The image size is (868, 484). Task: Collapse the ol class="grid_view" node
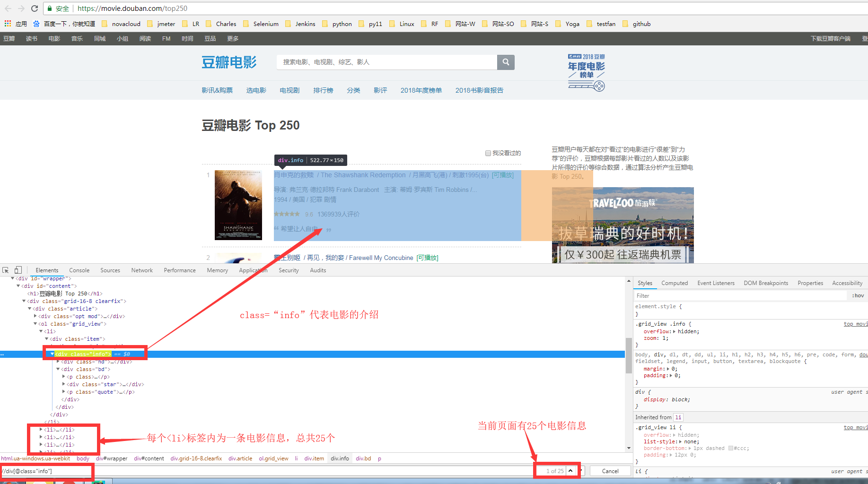click(35, 324)
